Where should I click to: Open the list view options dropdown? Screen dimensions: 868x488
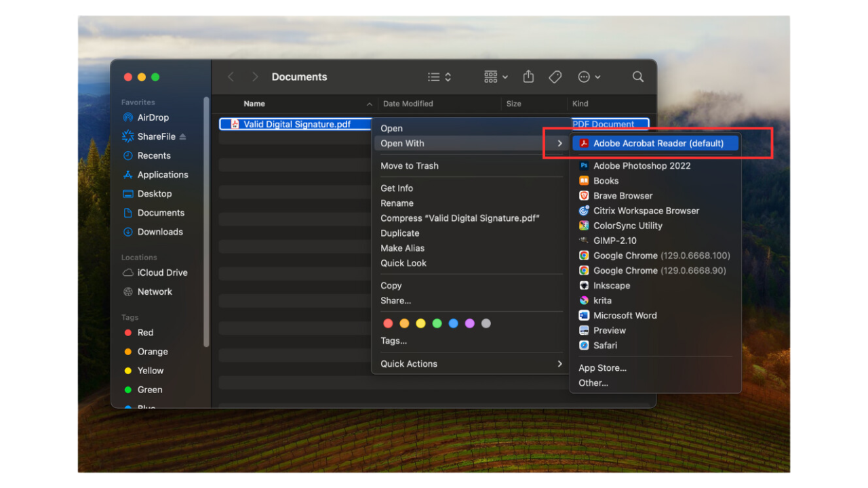(x=439, y=77)
